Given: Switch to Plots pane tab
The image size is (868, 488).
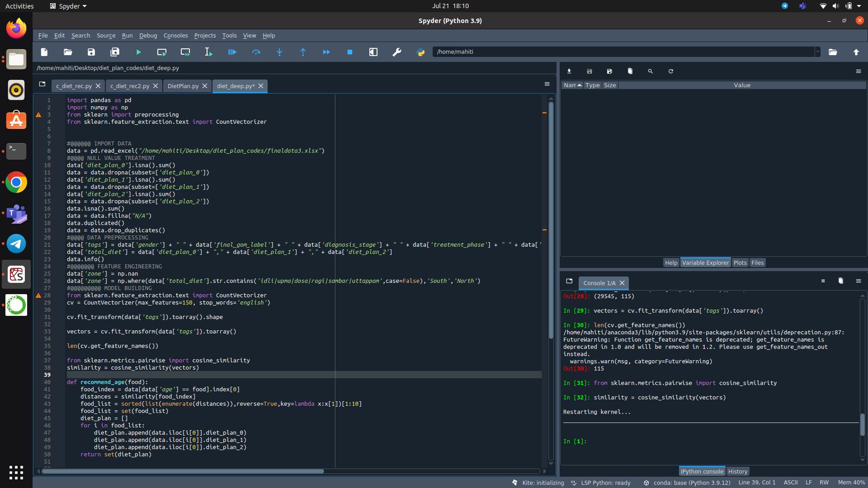Looking at the screenshot, I should [740, 263].
